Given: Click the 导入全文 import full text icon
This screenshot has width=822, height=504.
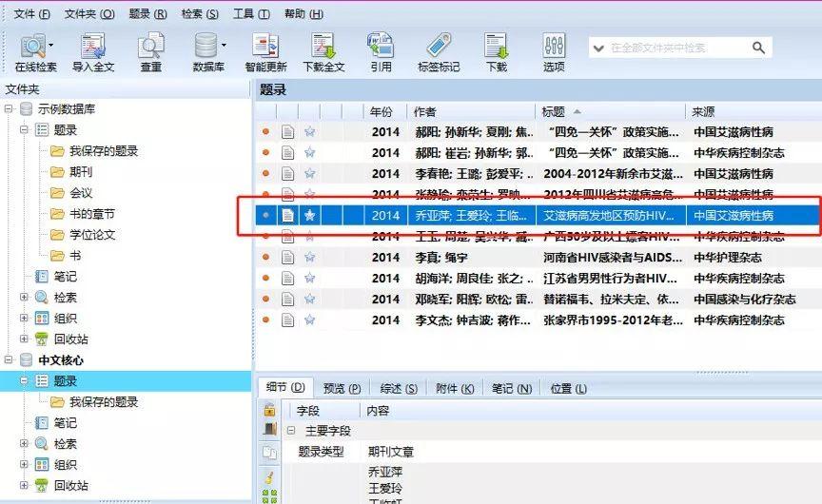Looking at the screenshot, I should (93, 46).
